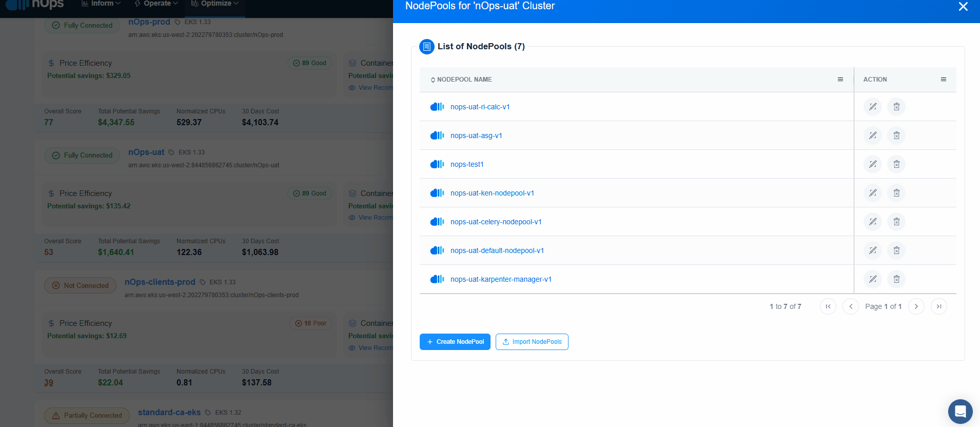Open the Nodepool Name column menu icon

click(840, 80)
